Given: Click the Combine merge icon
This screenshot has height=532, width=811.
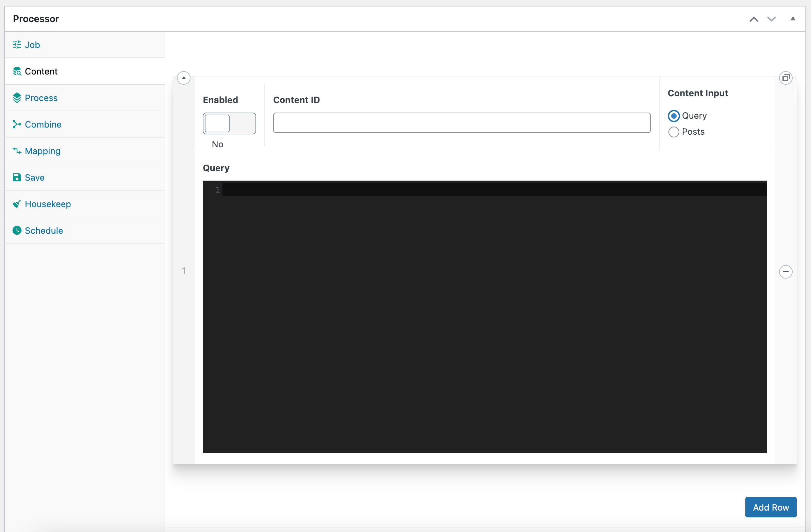Looking at the screenshot, I should point(17,124).
